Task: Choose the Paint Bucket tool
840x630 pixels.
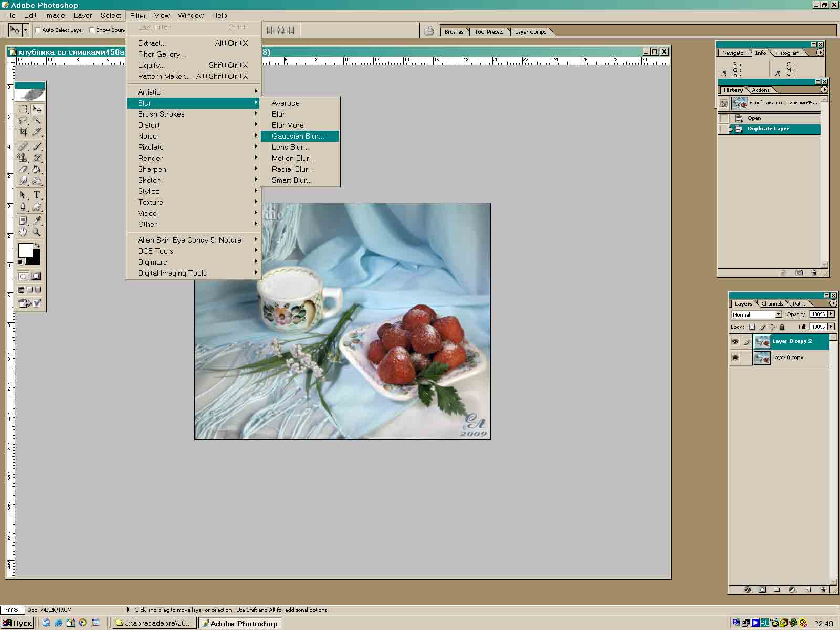Action: (37, 170)
